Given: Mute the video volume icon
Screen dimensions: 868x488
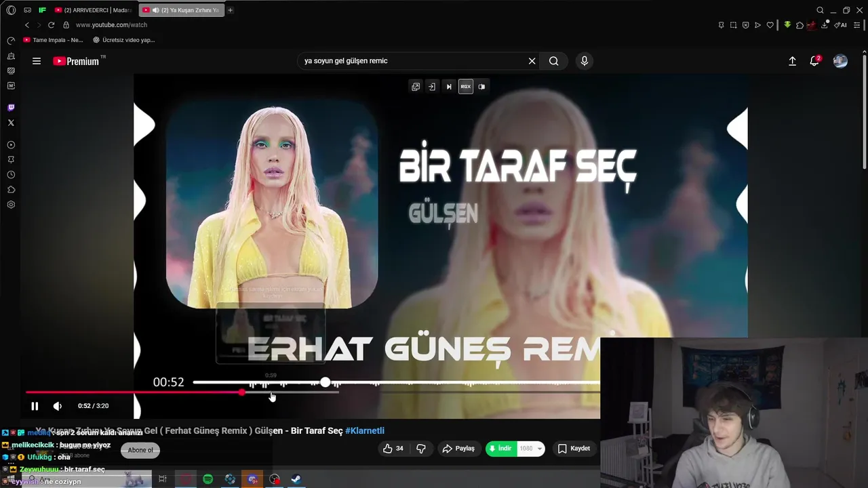Looking at the screenshot, I should coord(58,406).
